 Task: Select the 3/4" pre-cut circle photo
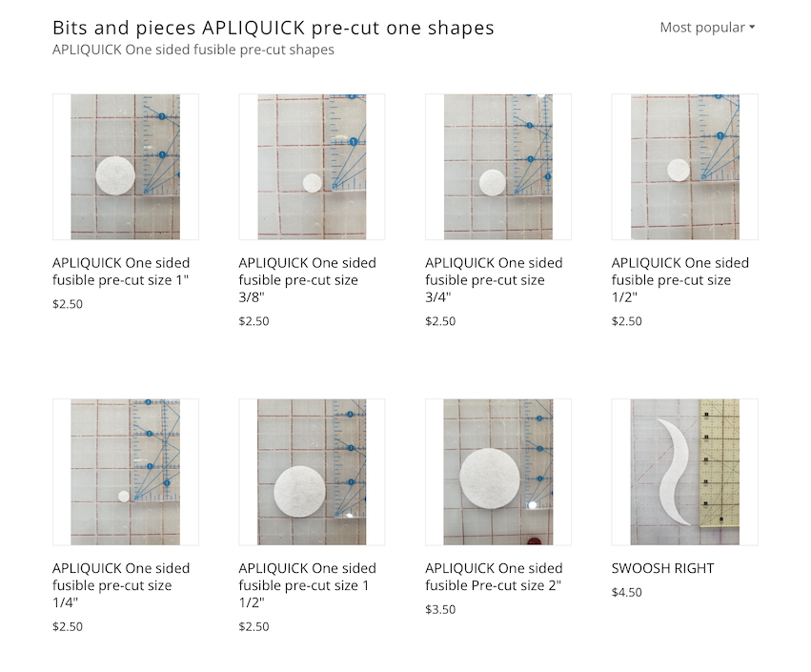[x=498, y=167]
